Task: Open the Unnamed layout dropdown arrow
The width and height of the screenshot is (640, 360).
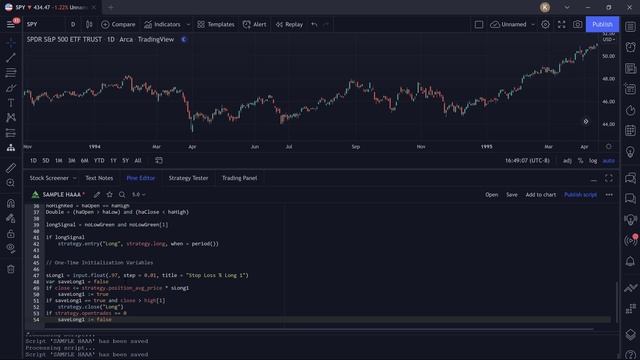Action: click(533, 24)
